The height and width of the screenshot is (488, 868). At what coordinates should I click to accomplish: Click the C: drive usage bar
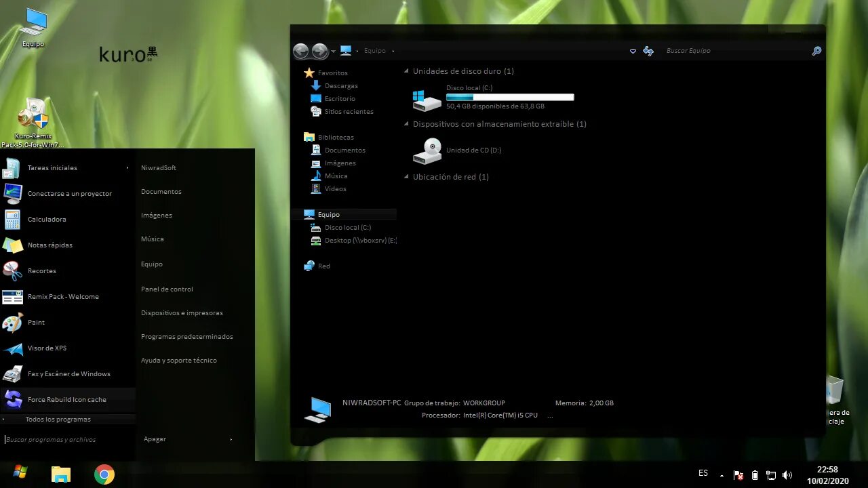pos(510,97)
